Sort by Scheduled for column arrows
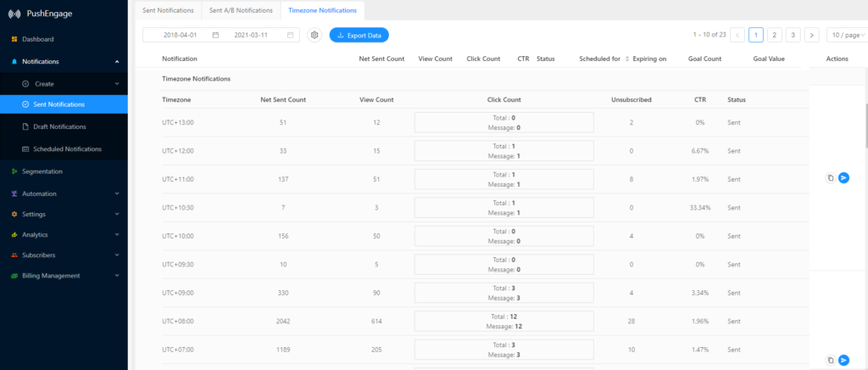The width and height of the screenshot is (868, 370). pyautogui.click(x=627, y=59)
